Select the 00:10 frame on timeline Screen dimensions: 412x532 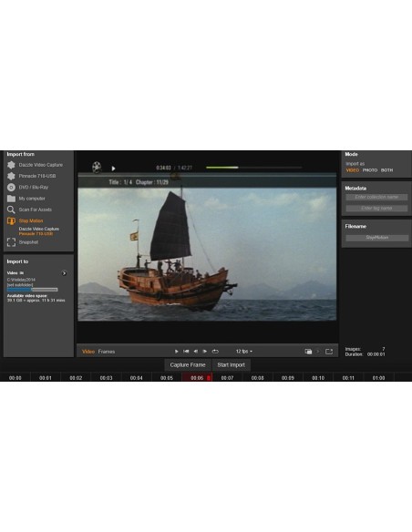(x=318, y=378)
